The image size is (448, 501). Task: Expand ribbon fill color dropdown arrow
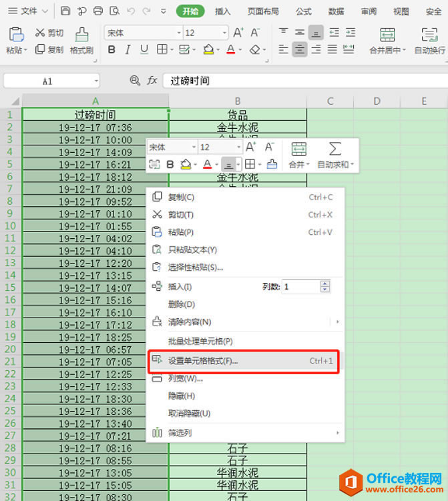point(218,50)
